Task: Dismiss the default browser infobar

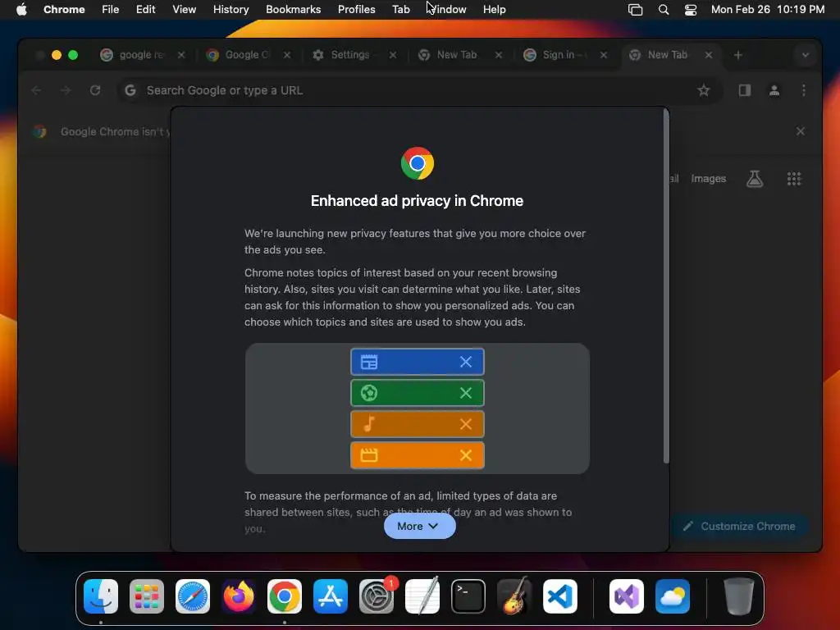Action: (801, 131)
